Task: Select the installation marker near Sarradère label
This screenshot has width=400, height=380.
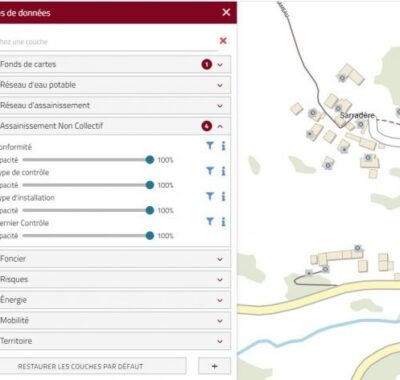Action: click(360, 124)
